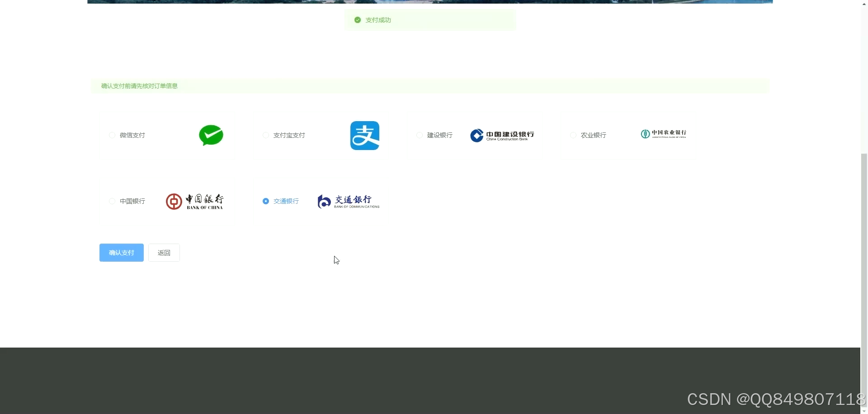Click the 建设银行 label text
Viewport: 868px width, 414px height.
(440, 135)
